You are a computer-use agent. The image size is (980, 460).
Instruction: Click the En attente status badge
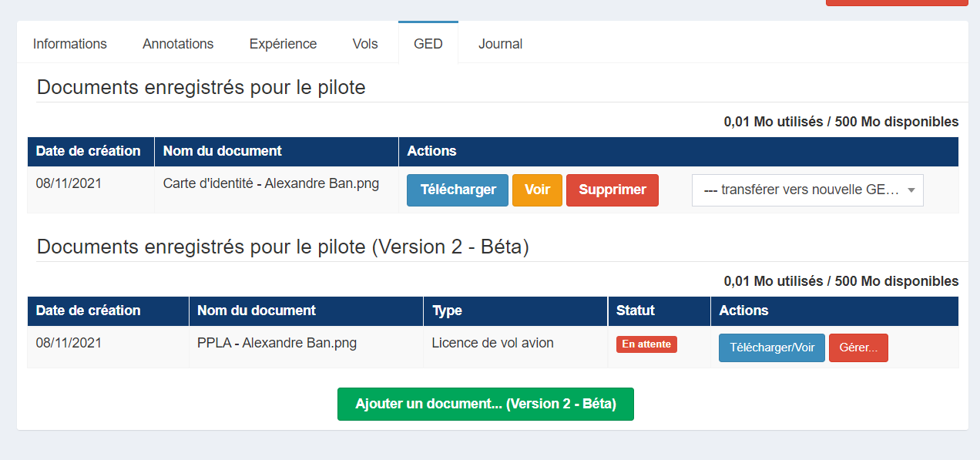coord(646,344)
